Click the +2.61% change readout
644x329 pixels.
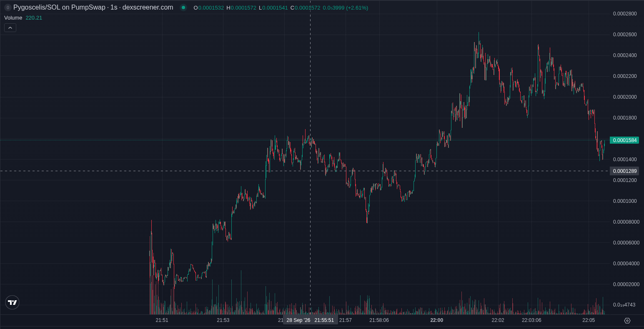coord(357,7)
